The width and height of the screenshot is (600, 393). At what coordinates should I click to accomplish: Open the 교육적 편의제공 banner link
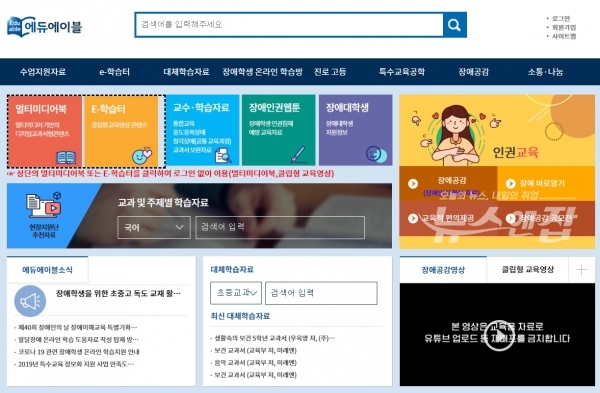tap(447, 218)
